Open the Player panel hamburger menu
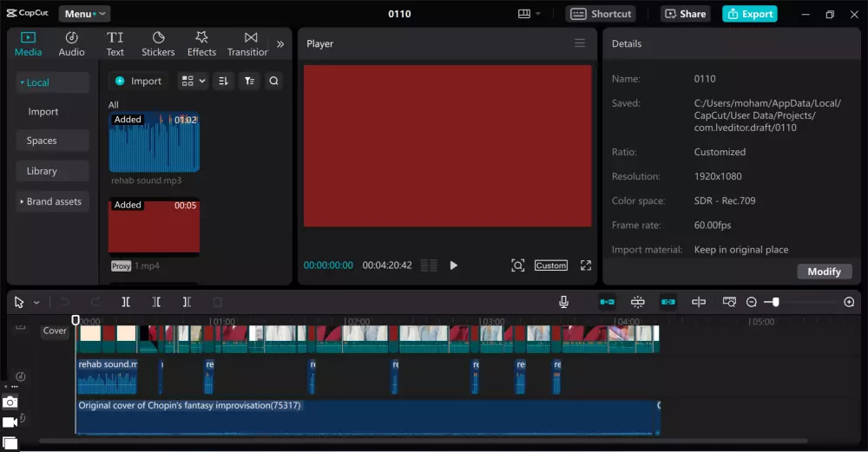Screen dimensions: 868x452 (x=580, y=43)
